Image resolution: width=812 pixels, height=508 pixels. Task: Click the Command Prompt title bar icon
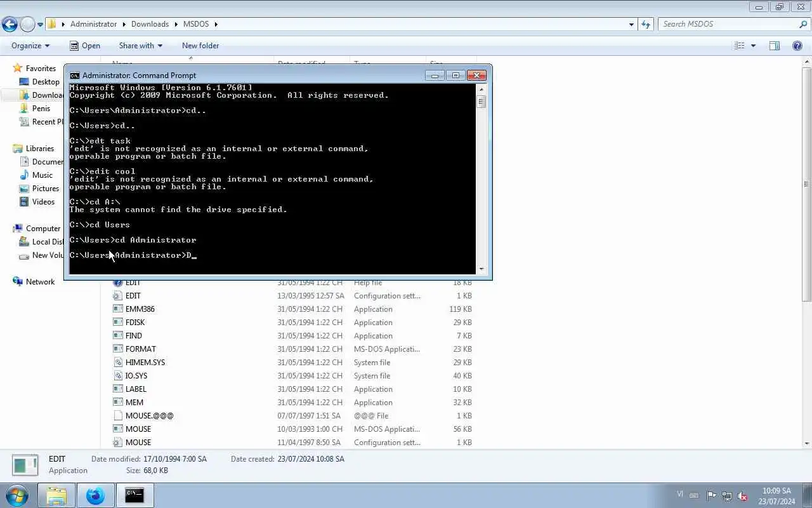coord(74,75)
